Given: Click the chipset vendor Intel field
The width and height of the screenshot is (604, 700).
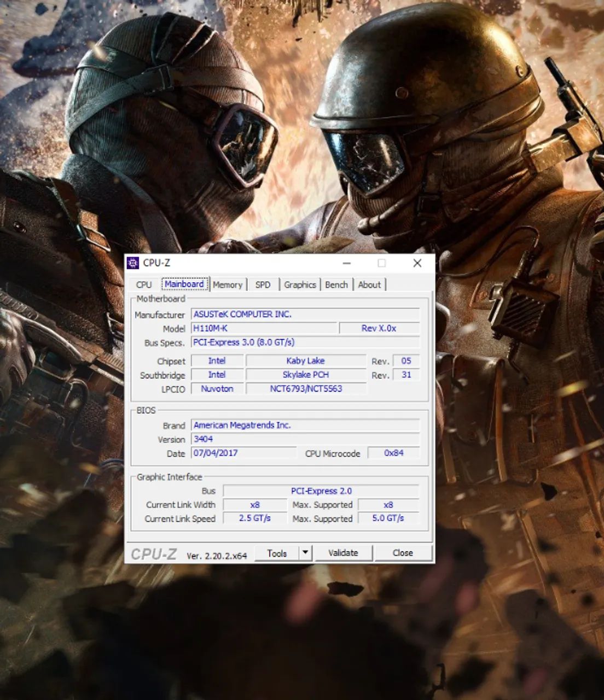Looking at the screenshot, I should click(x=217, y=361).
